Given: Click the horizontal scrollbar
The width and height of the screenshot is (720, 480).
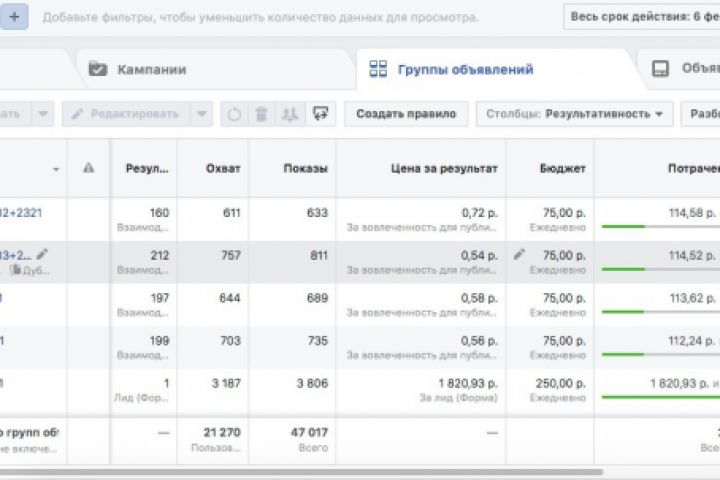Looking at the screenshot, I should coord(301,472).
